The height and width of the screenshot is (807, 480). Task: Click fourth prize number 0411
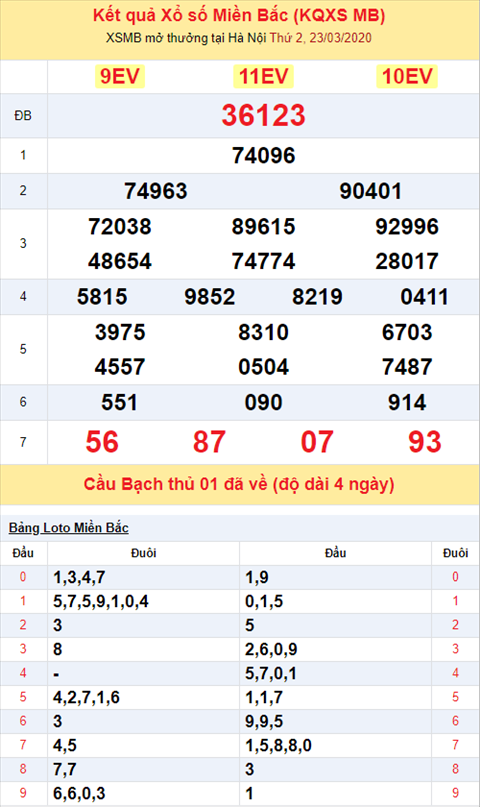425,297
